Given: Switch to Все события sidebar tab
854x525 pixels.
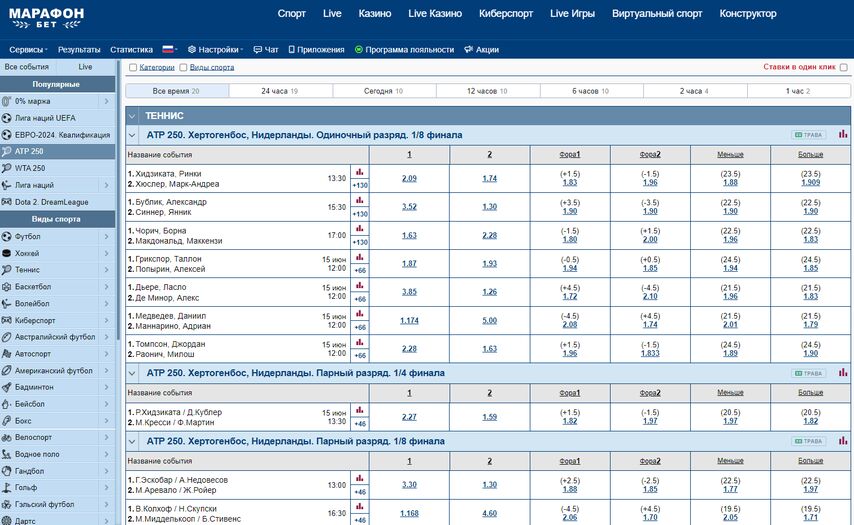Looking at the screenshot, I should (x=27, y=66).
